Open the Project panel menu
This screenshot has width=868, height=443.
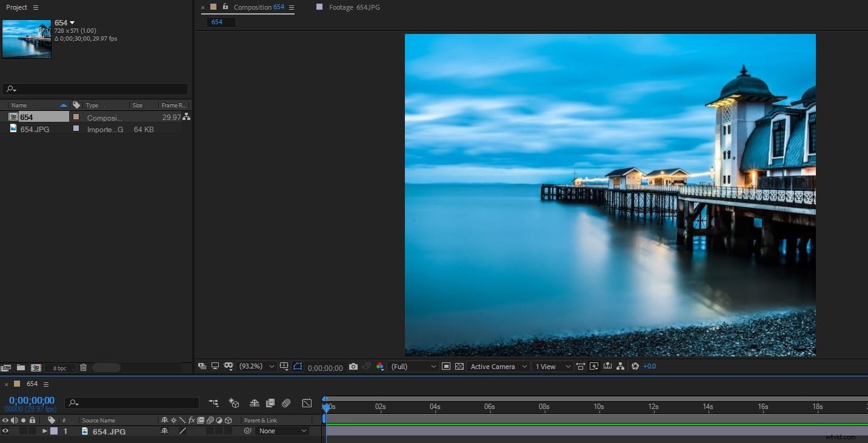click(35, 7)
